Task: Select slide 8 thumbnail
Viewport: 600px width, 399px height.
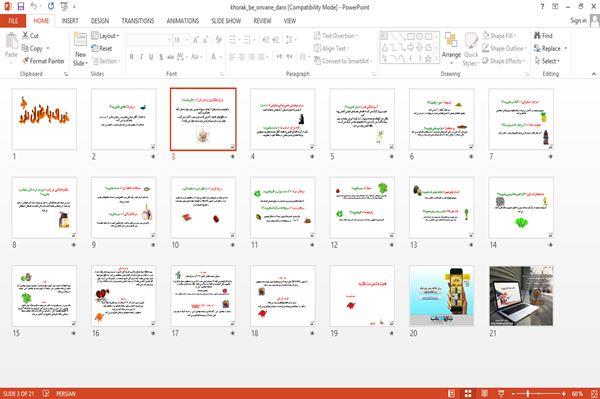Action: [x=44, y=207]
